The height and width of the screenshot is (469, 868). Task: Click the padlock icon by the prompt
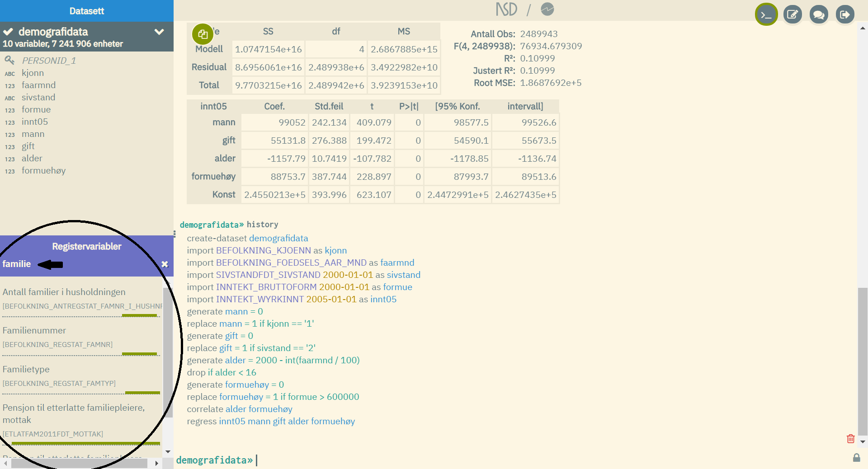(856, 458)
